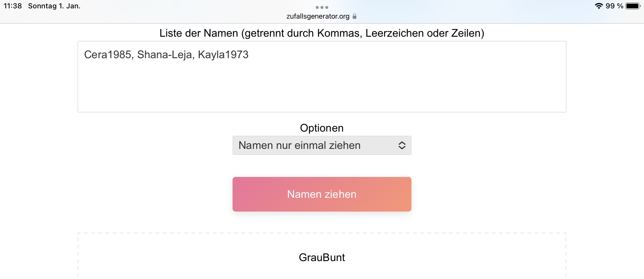This screenshot has height=279, width=644.
Task: Click the lock icon beside the URL
Action: click(354, 16)
